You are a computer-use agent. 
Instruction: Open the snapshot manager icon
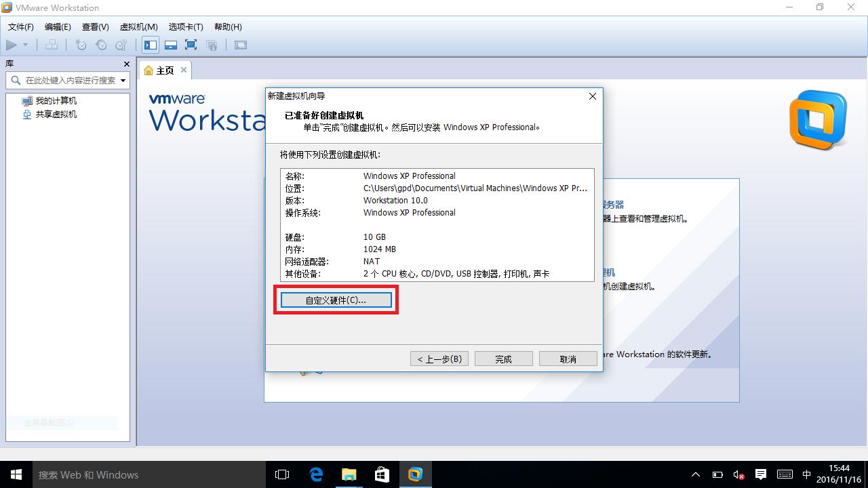coord(122,45)
